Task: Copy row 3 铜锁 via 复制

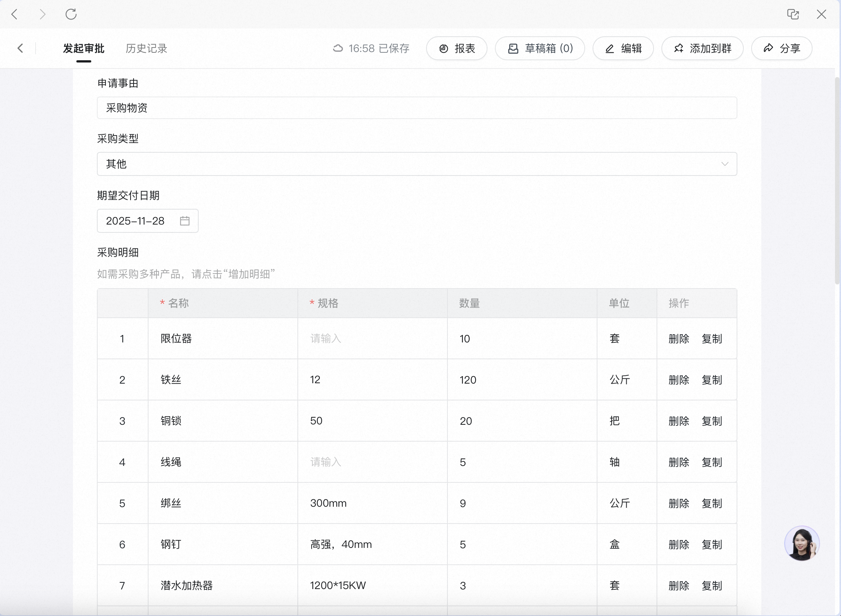Action: click(x=712, y=421)
